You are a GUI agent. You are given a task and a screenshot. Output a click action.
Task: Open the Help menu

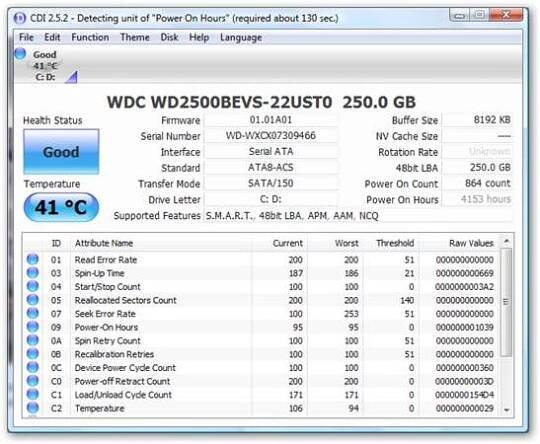click(199, 37)
